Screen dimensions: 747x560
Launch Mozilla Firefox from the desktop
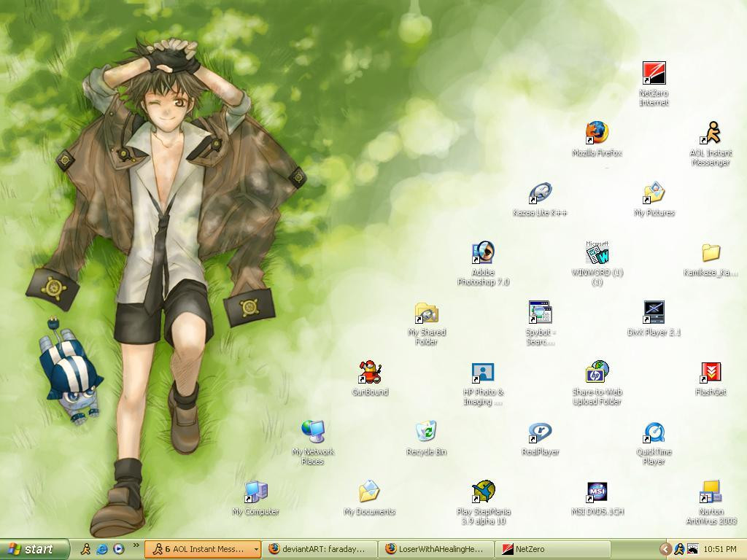coord(597,133)
